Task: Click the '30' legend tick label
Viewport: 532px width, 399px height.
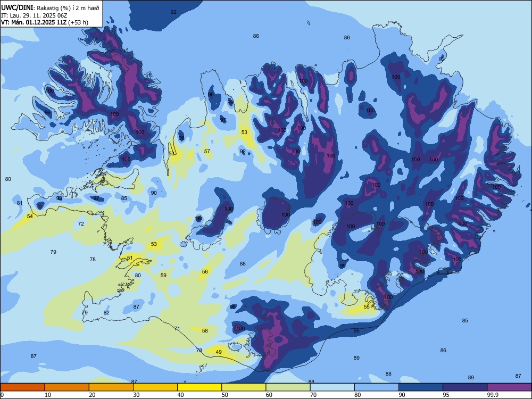Action: click(x=136, y=395)
